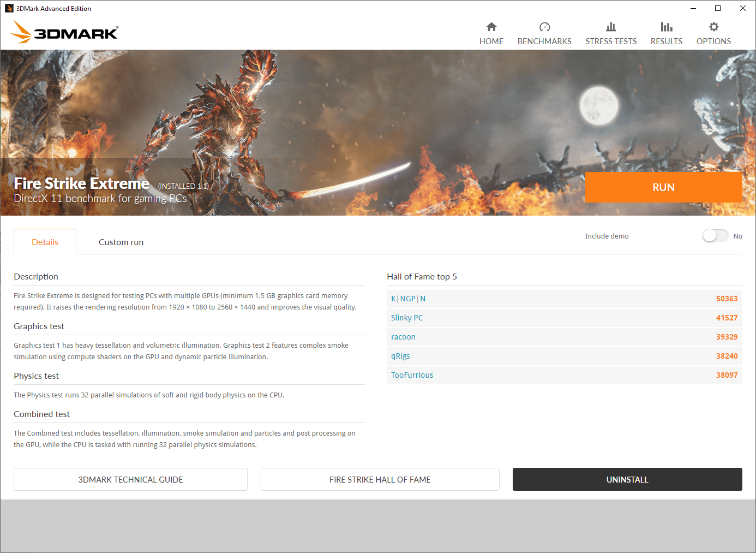
Task: Click the Physics test heading
Action: (x=36, y=376)
